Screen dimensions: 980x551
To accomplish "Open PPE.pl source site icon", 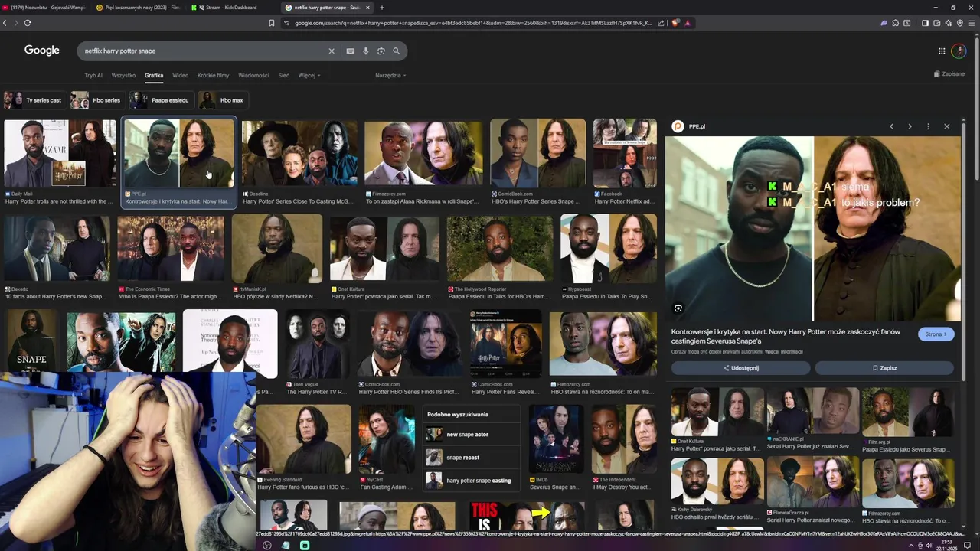I will click(678, 126).
